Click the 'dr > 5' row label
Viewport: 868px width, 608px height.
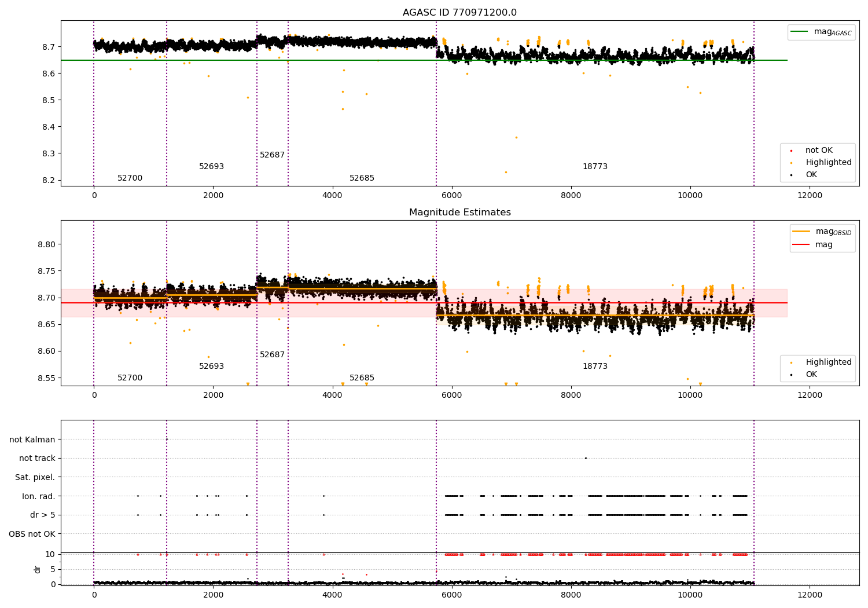point(43,515)
